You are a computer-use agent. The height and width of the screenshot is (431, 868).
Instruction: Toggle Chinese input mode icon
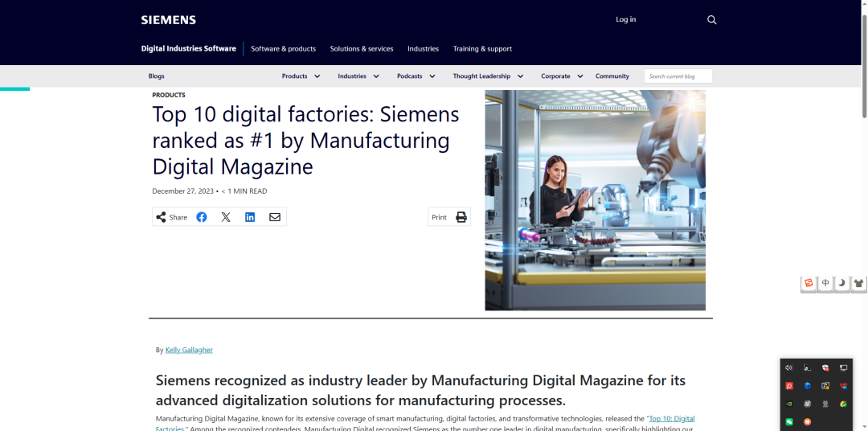(825, 283)
